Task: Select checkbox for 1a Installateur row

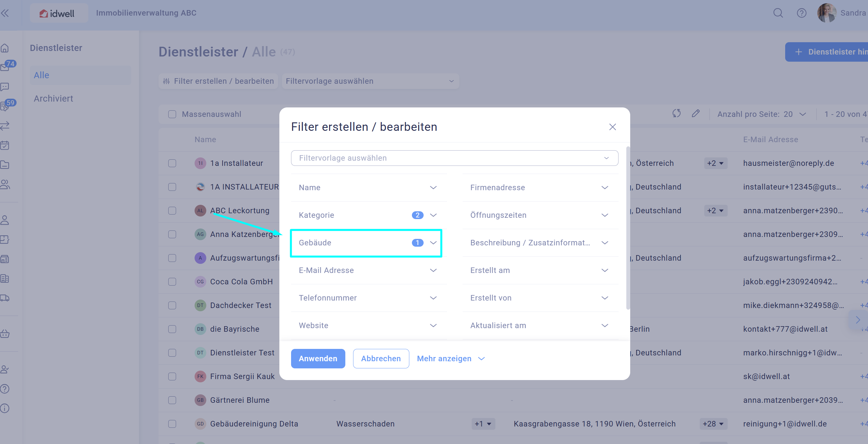Action: (x=172, y=163)
